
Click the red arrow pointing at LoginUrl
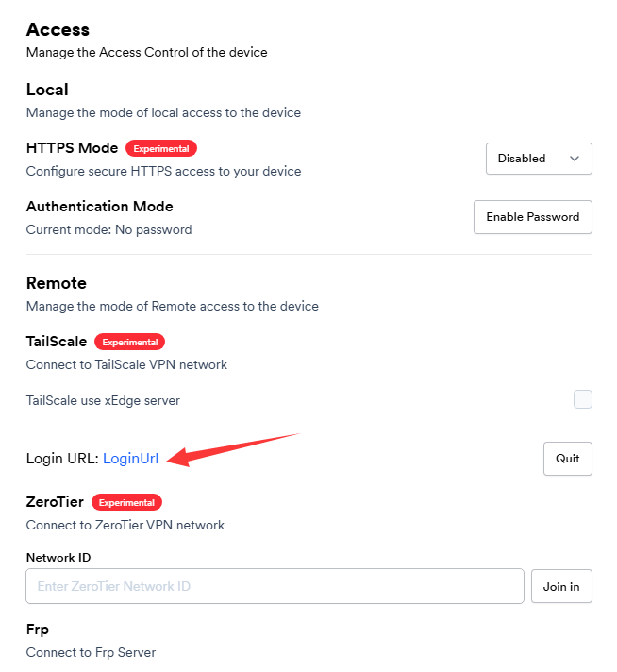[236, 448]
